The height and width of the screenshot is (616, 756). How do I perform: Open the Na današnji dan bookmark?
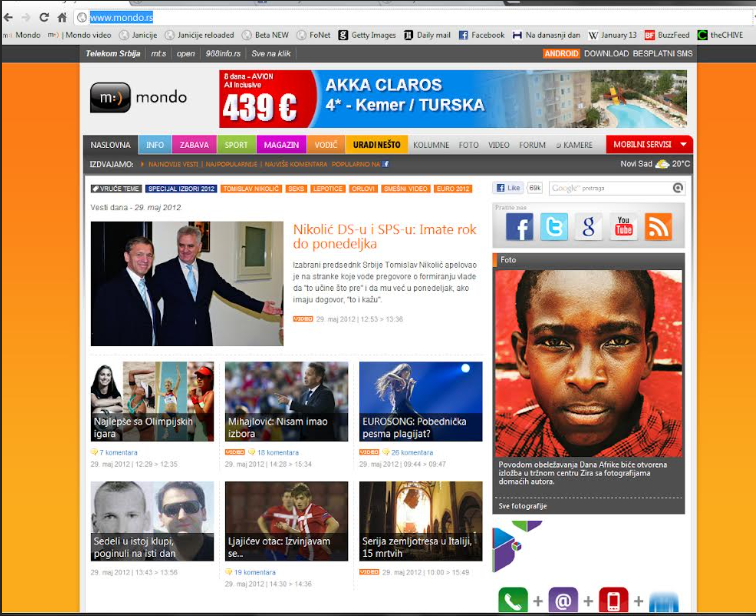[546, 35]
